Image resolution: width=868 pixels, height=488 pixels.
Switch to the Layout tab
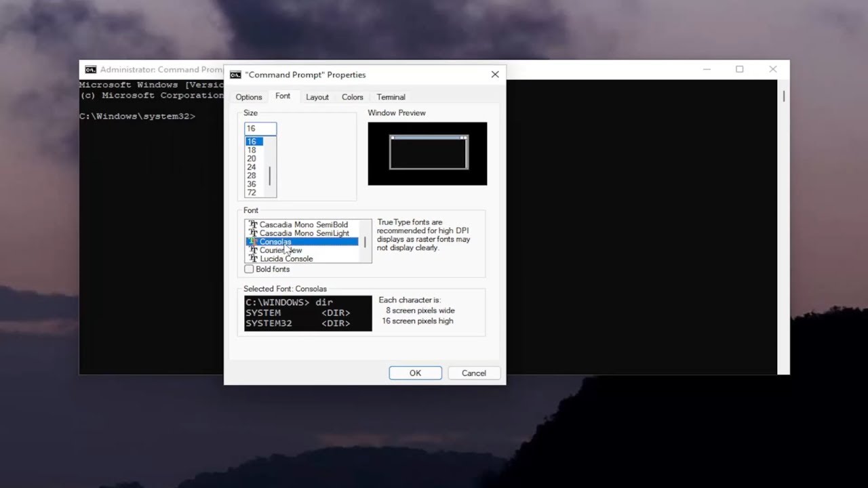(317, 97)
